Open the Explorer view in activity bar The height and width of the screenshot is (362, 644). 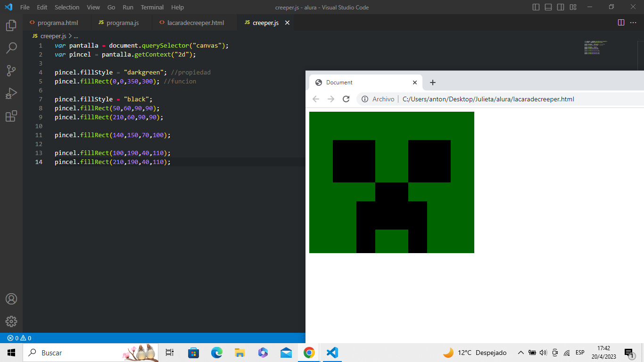click(x=11, y=25)
